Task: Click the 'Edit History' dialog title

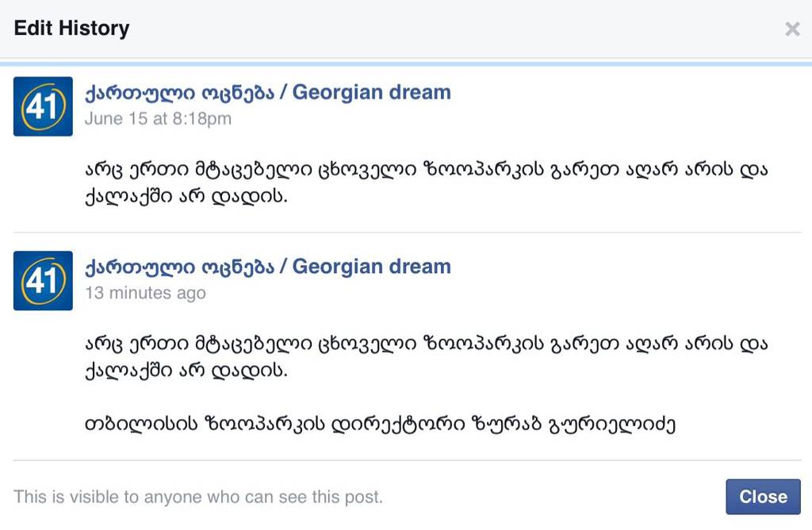Action: click(x=71, y=29)
